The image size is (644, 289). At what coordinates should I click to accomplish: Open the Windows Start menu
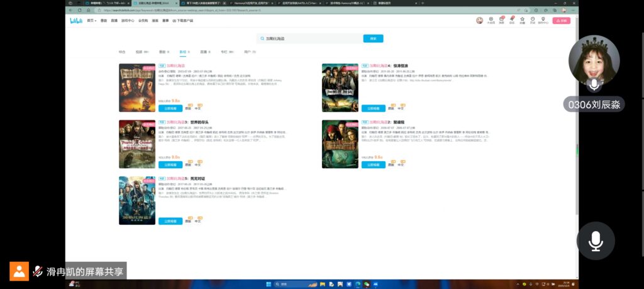point(269,284)
